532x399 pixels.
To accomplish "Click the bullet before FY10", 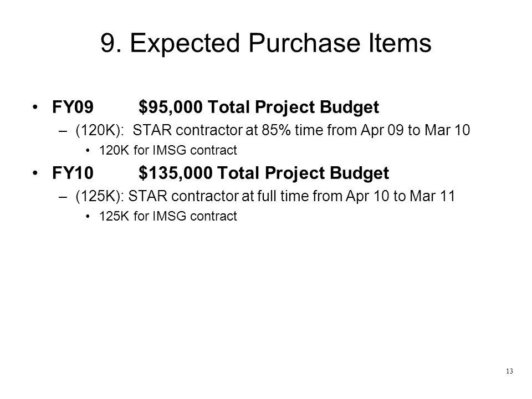I will pyautogui.click(x=35, y=173).
